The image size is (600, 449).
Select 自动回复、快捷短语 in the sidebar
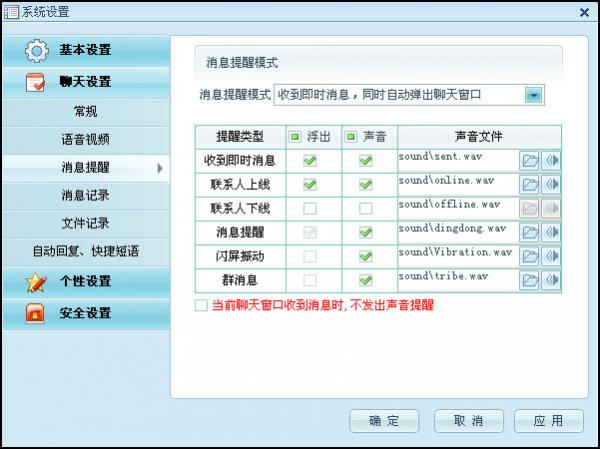85,251
